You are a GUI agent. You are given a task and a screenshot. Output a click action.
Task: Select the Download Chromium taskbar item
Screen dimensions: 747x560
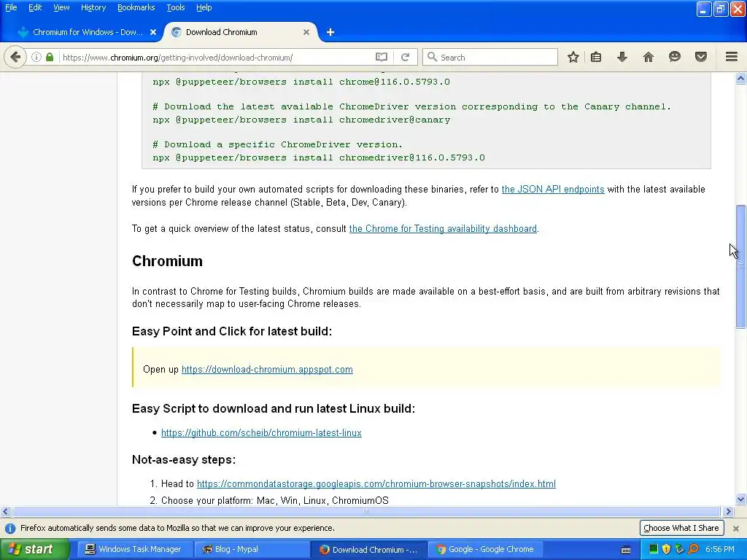tap(368, 550)
